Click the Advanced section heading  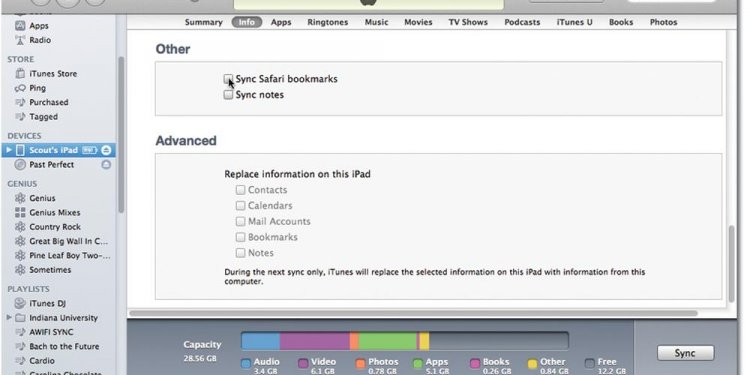[x=186, y=141]
